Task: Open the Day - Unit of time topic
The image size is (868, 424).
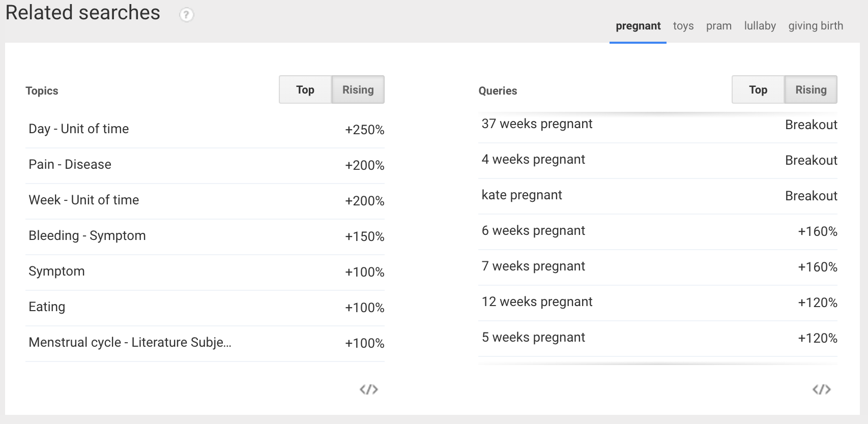Action: click(x=79, y=129)
